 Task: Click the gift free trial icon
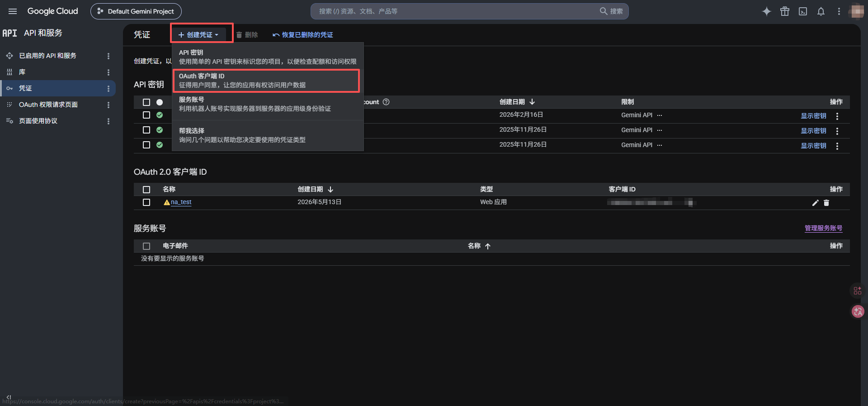(785, 11)
